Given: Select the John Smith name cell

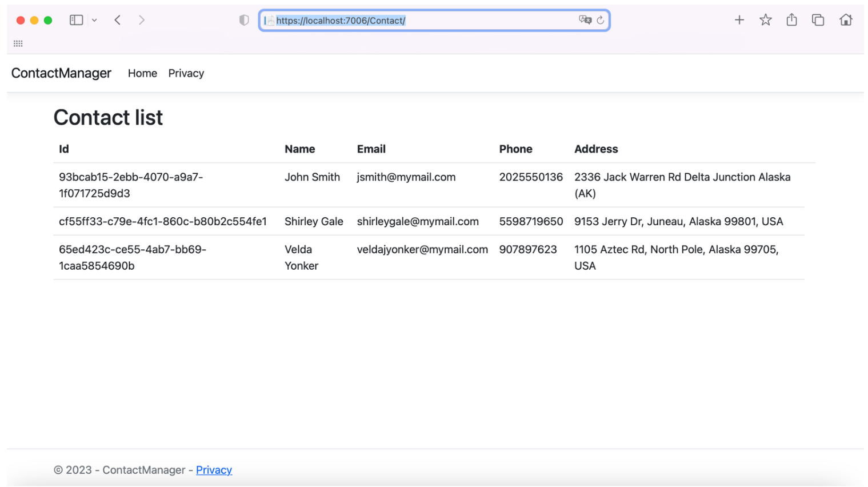Looking at the screenshot, I should (312, 177).
